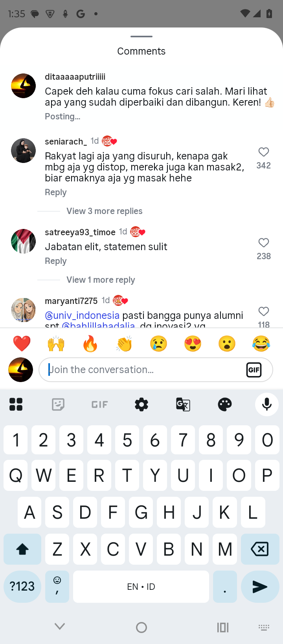Expand View 1 more reply

[101, 280]
